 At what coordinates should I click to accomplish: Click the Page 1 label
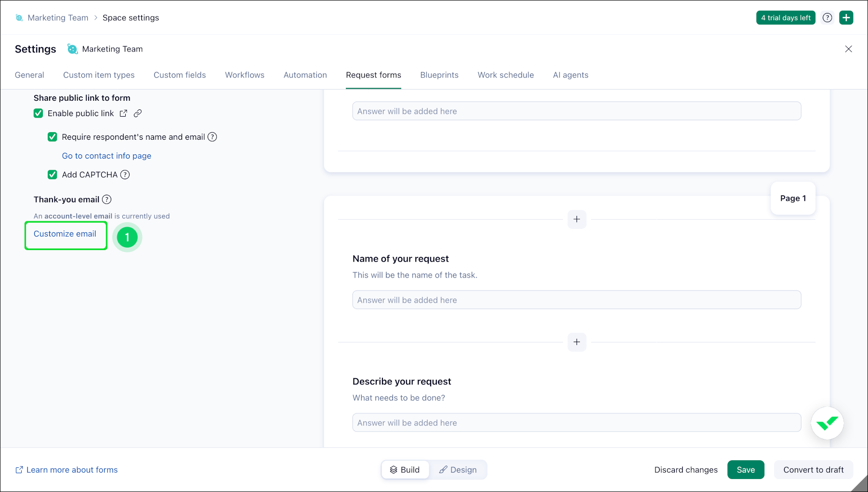pos(793,199)
